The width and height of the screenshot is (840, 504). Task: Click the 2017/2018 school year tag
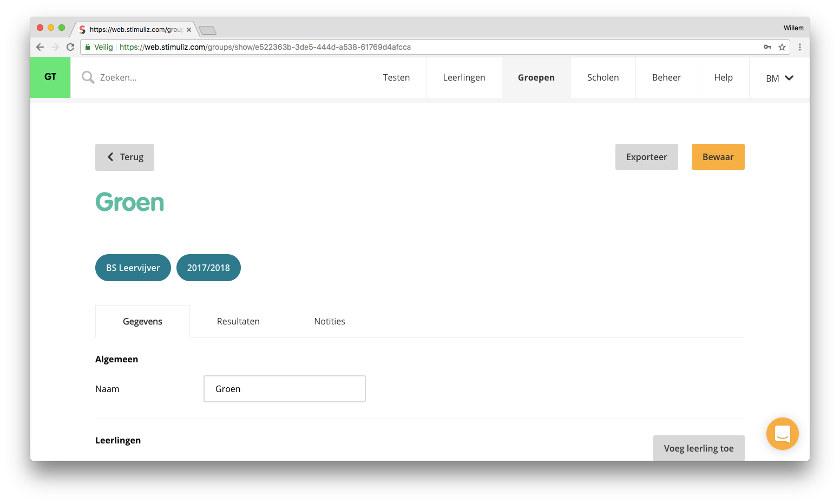(208, 268)
